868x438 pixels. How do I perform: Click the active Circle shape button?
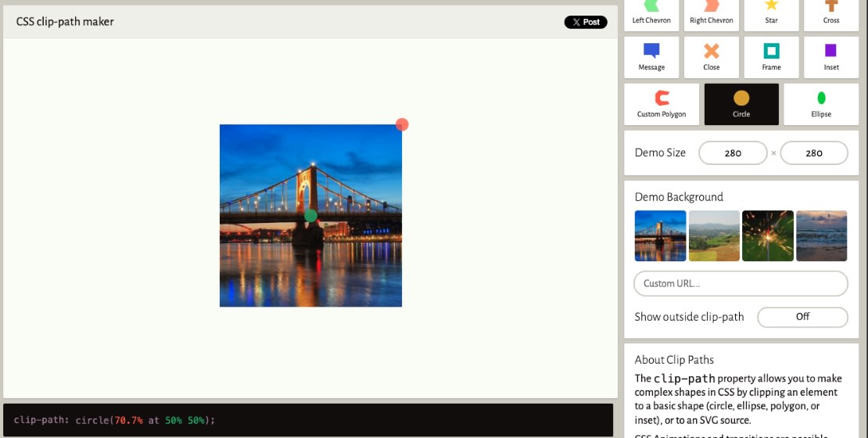pyautogui.click(x=741, y=104)
